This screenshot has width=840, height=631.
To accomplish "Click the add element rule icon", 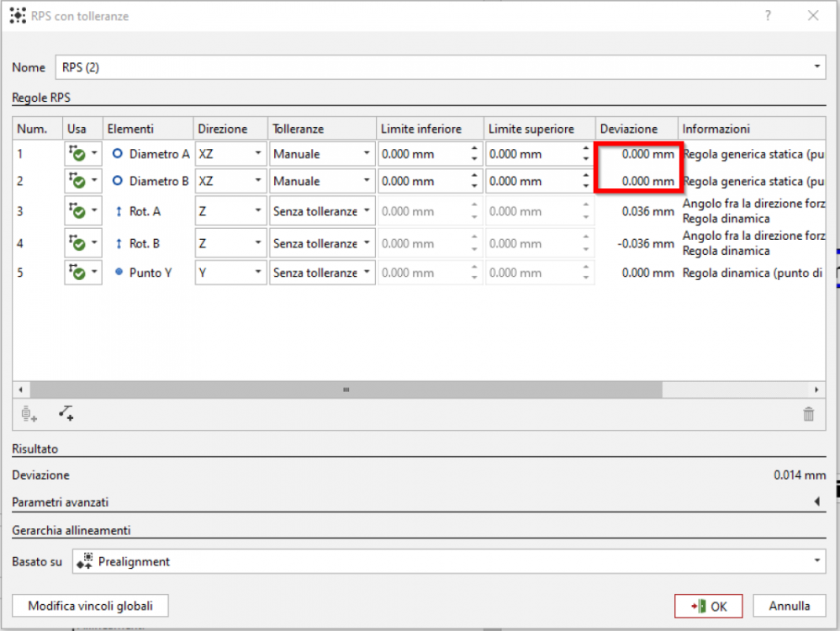I will coord(29,413).
